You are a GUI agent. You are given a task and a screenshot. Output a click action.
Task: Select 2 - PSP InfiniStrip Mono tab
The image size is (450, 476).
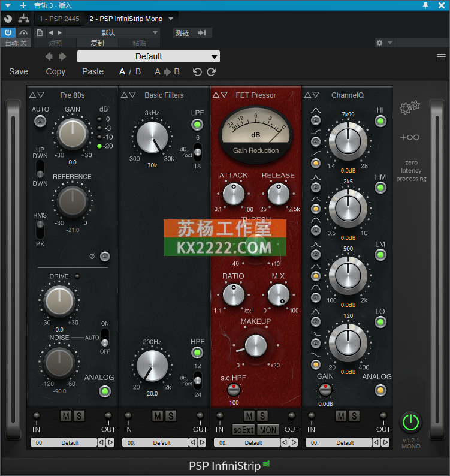coord(126,19)
